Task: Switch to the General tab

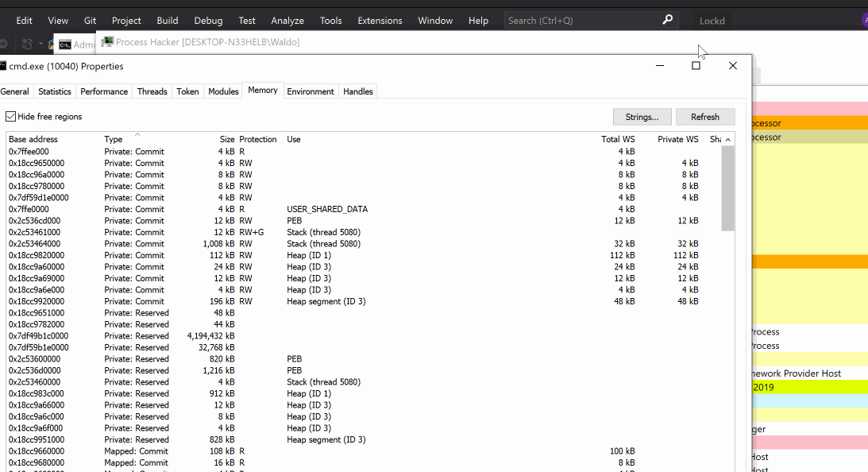Action: 15,91
